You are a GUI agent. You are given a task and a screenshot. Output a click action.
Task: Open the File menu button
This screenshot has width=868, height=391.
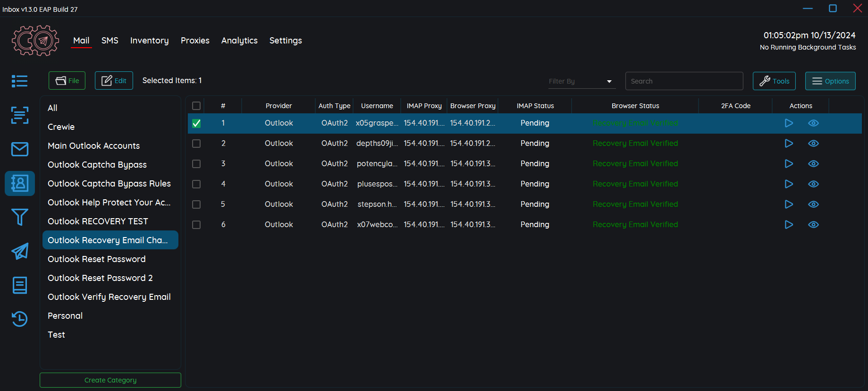(x=67, y=81)
